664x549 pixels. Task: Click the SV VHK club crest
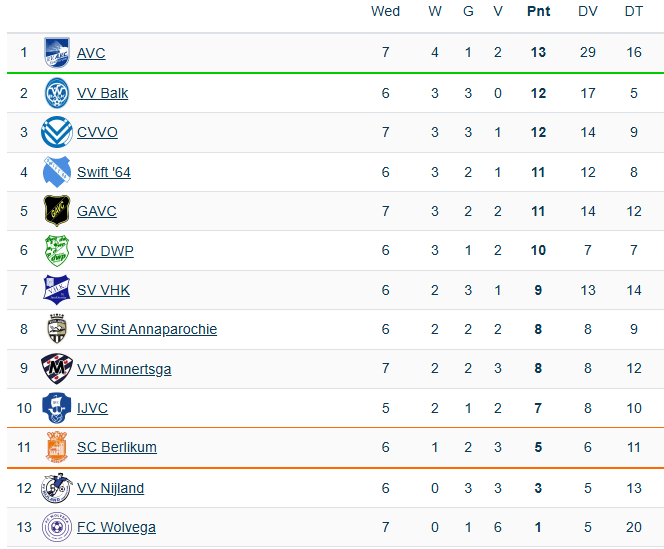[x=56, y=290]
